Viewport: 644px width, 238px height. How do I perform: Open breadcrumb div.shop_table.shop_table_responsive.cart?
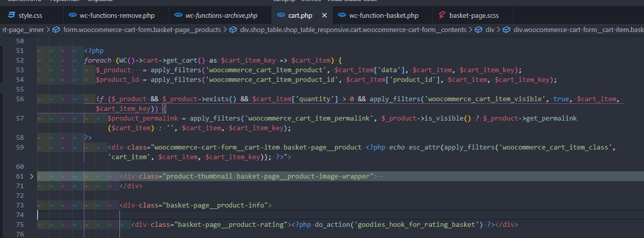353,29
